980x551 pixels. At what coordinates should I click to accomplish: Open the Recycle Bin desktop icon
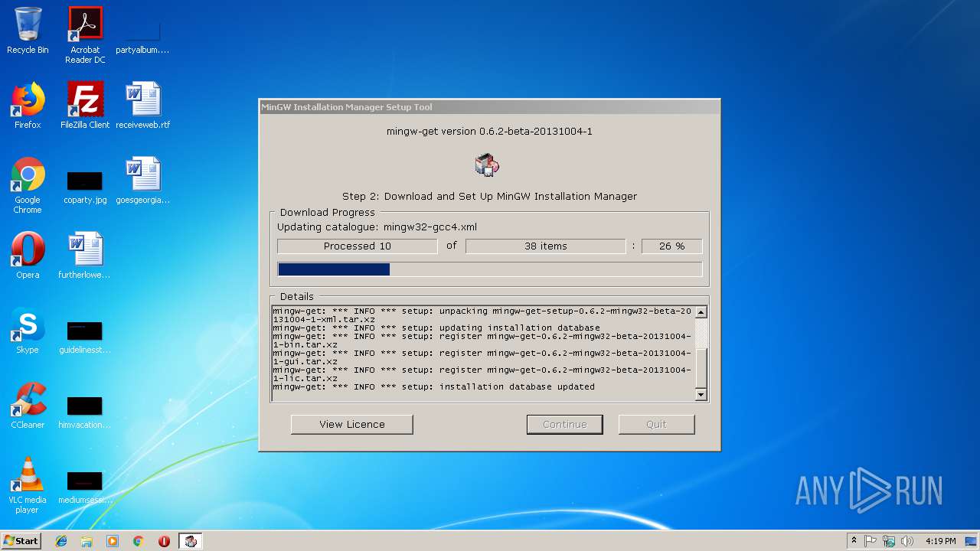click(28, 31)
